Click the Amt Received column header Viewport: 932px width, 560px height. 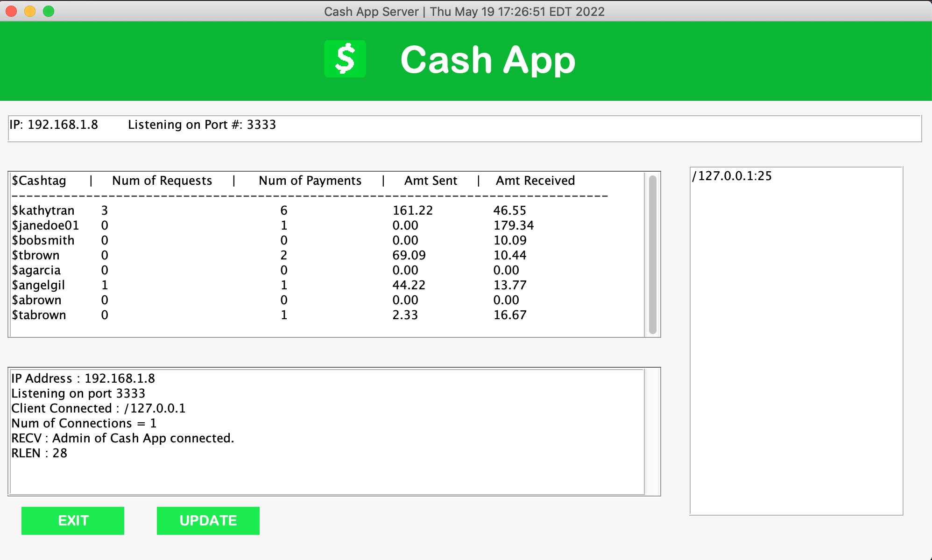[x=536, y=181]
